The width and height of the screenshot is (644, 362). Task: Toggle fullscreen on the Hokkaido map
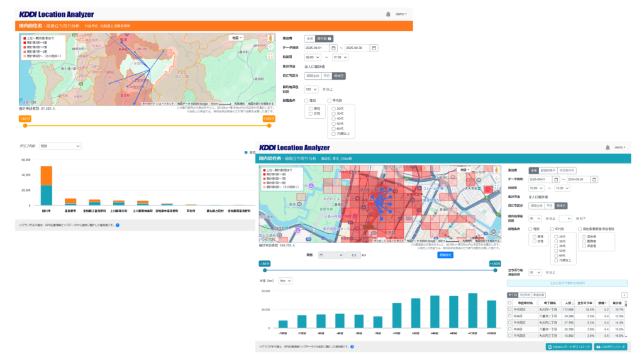270,55
